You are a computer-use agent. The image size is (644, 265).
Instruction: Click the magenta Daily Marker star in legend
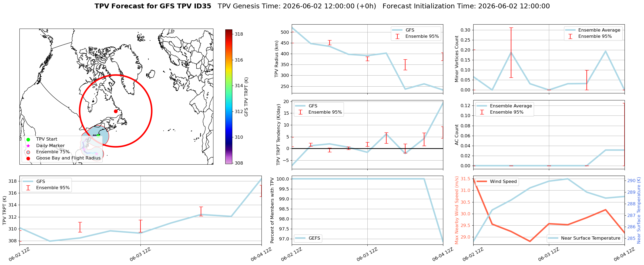(28, 146)
